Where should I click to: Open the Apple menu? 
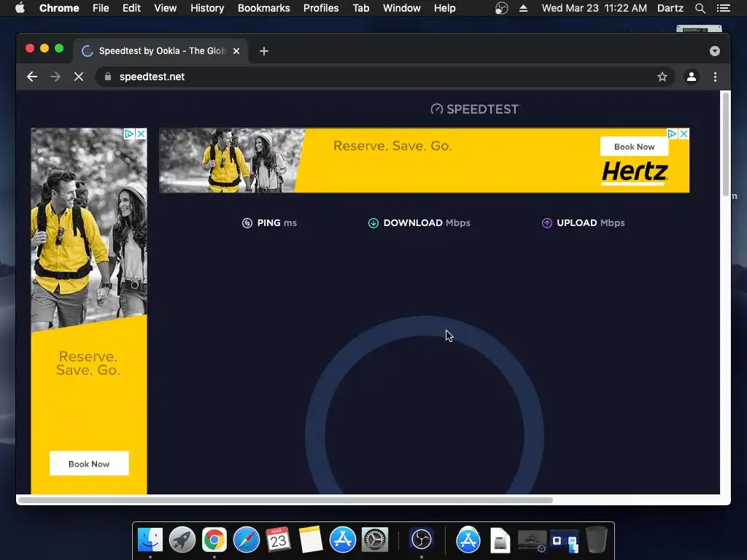click(x=20, y=8)
